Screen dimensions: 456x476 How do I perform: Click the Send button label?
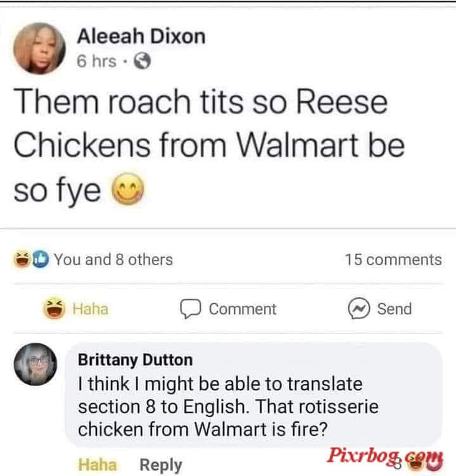395,309
